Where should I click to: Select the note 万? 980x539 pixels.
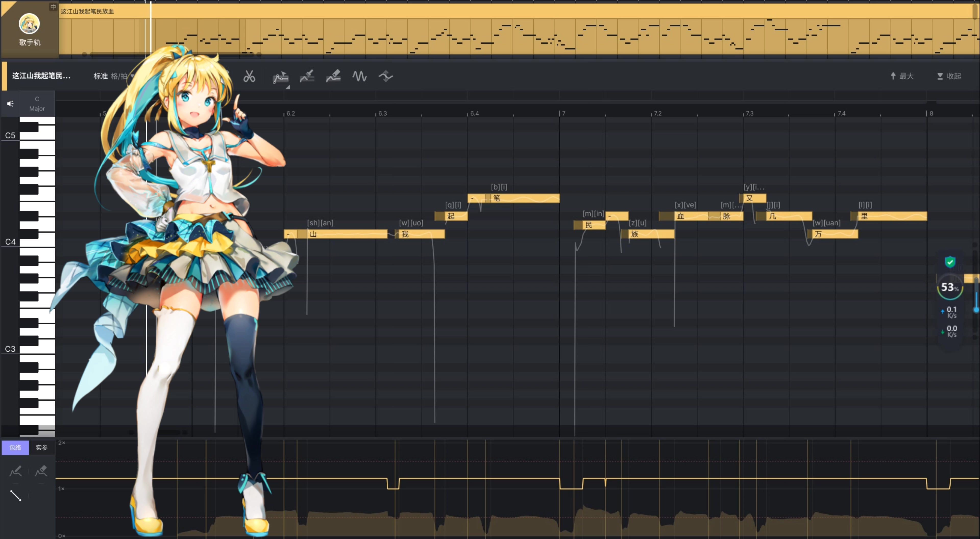pos(835,234)
